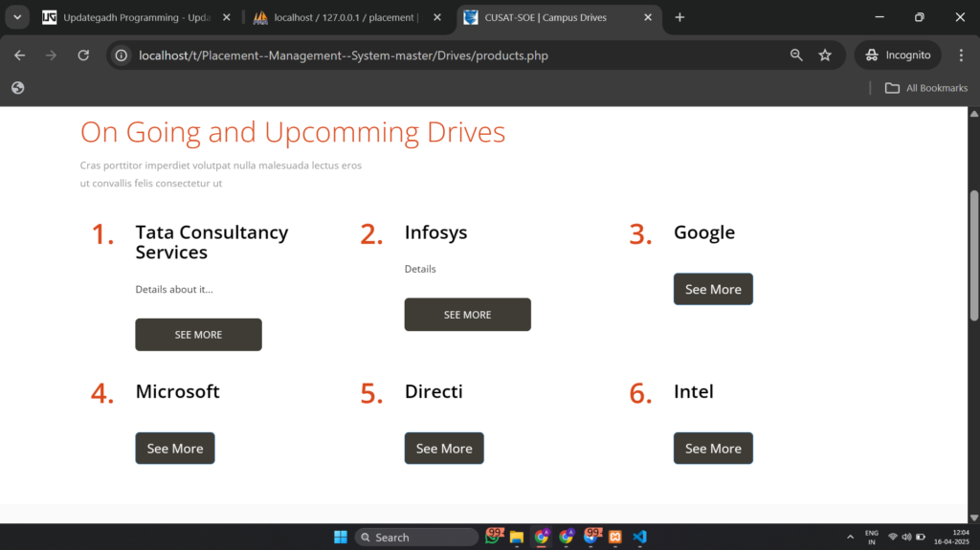
Task: Switch to localhost phpMyAdmin placement tab
Action: tap(345, 17)
